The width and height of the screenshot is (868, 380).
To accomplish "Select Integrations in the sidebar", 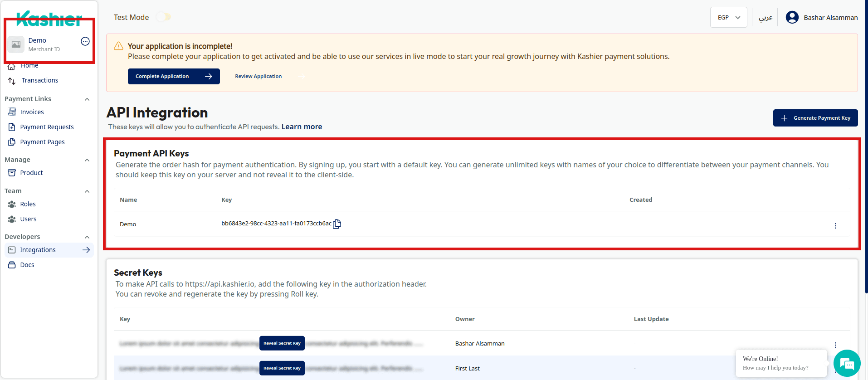I will [x=49, y=250].
